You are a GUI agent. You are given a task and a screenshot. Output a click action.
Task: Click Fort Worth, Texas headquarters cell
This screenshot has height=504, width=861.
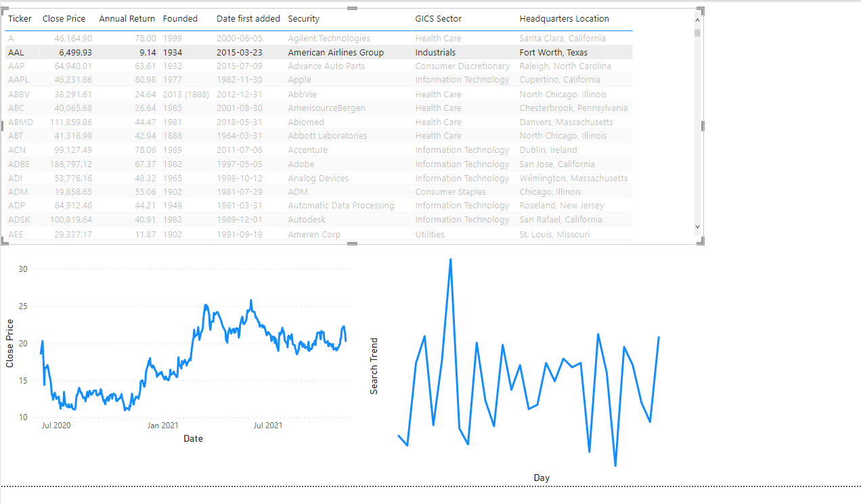pyautogui.click(x=554, y=53)
